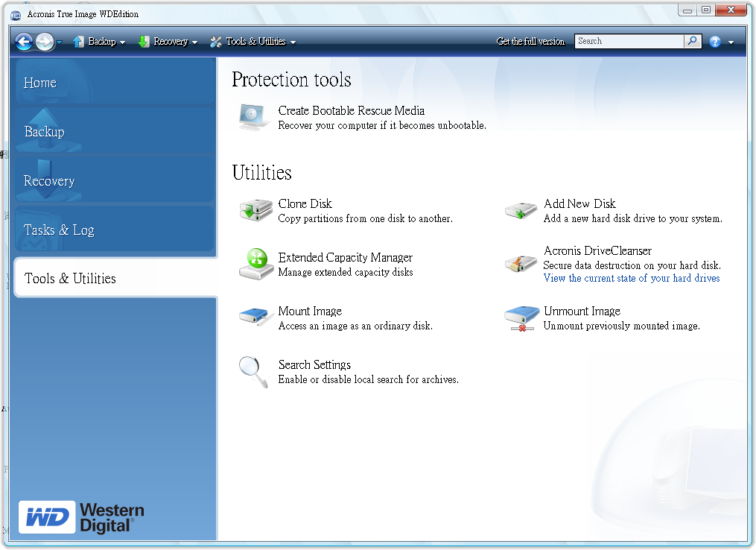The image size is (756, 550).
Task: Click the Acronis title bar app icon
Action: point(16,15)
